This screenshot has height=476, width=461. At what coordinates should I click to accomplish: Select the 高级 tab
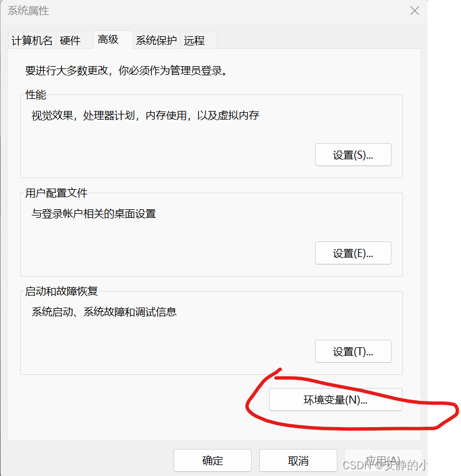pos(108,40)
